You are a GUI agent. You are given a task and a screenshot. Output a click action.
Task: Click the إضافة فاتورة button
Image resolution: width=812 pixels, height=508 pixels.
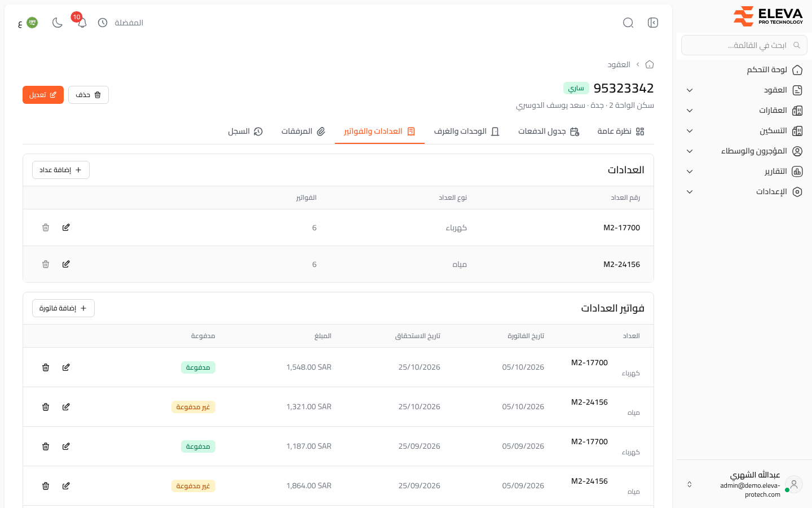click(63, 308)
